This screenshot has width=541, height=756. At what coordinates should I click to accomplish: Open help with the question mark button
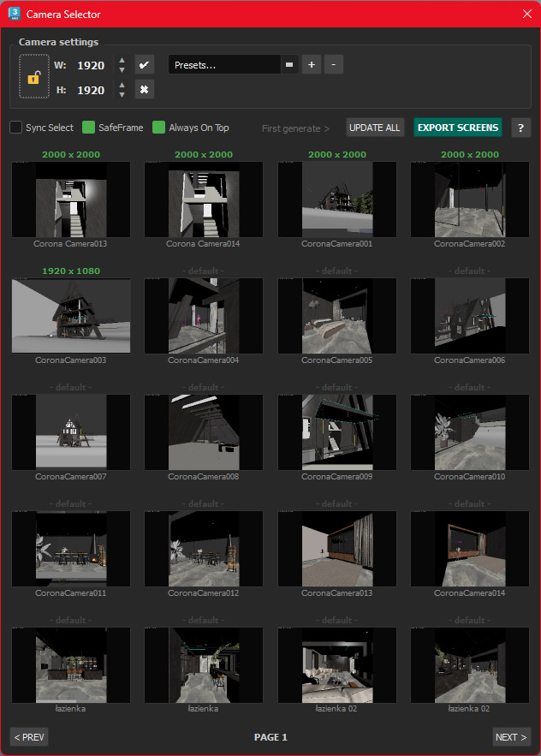(x=520, y=128)
